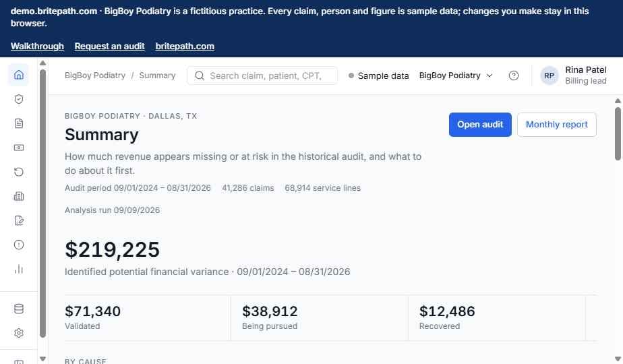Open the help question mark icon
The height and width of the screenshot is (364, 623).
click(513, 75)
